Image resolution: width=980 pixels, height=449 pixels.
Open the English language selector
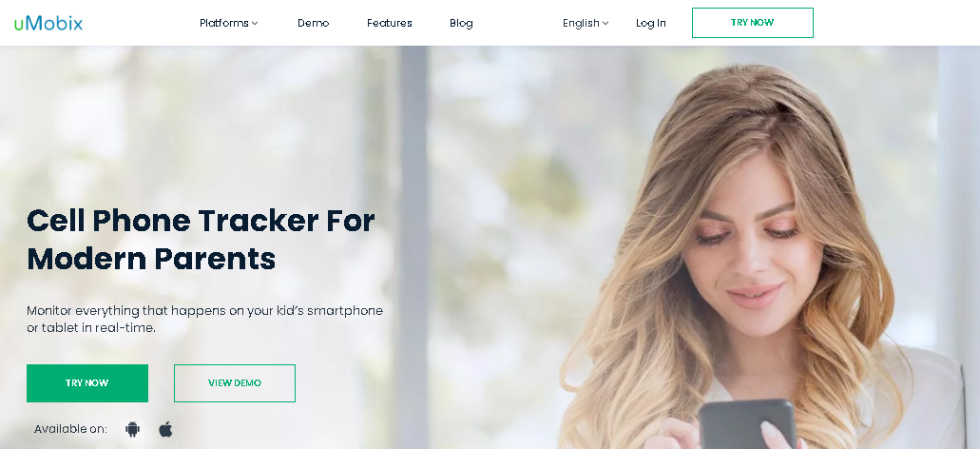586,23
